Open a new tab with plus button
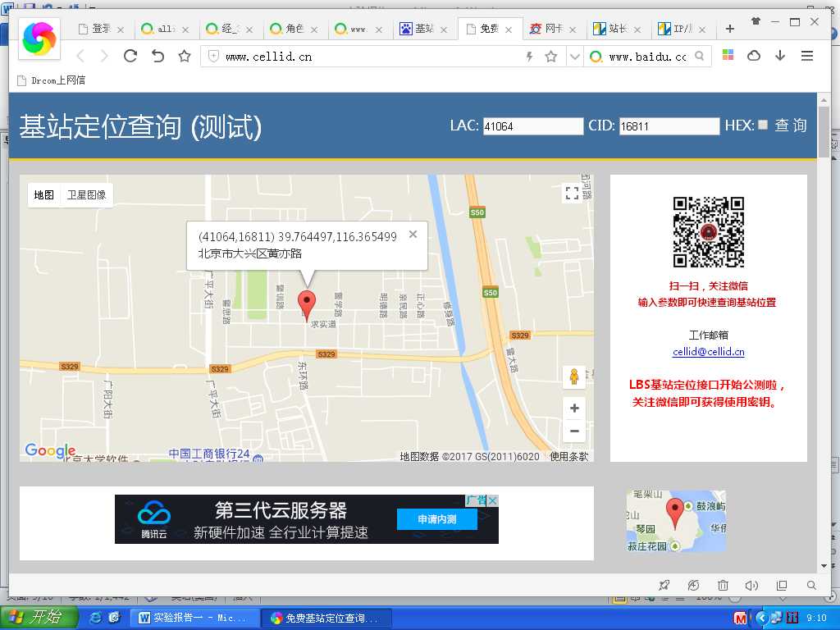Image resolution: width=840 pixels, height=630 pixels. (x=729, y=29)
